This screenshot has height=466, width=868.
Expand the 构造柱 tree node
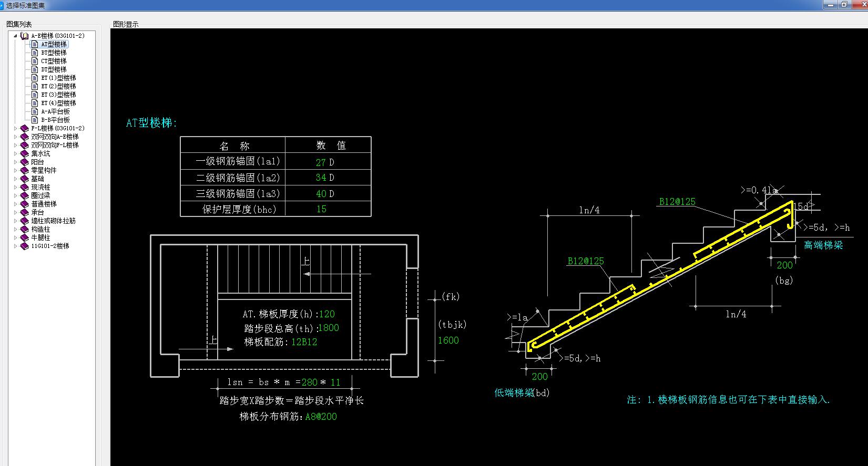point(15,229)
